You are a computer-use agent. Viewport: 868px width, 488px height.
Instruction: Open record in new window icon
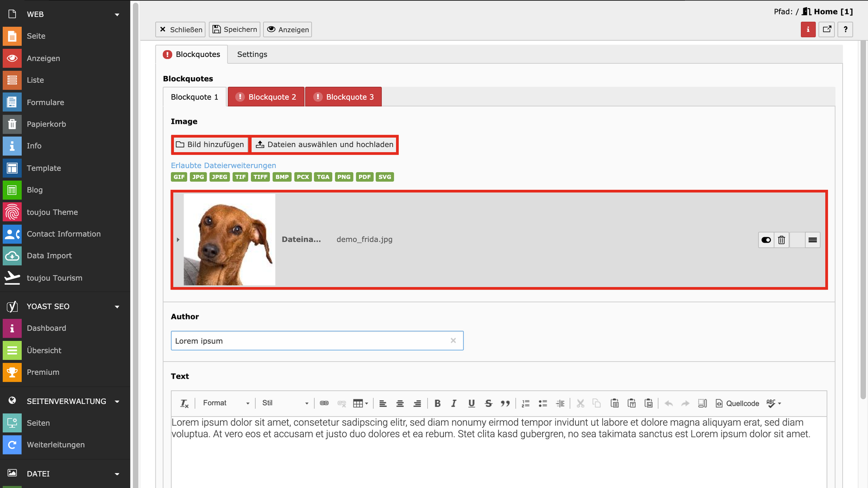(827, 29)
